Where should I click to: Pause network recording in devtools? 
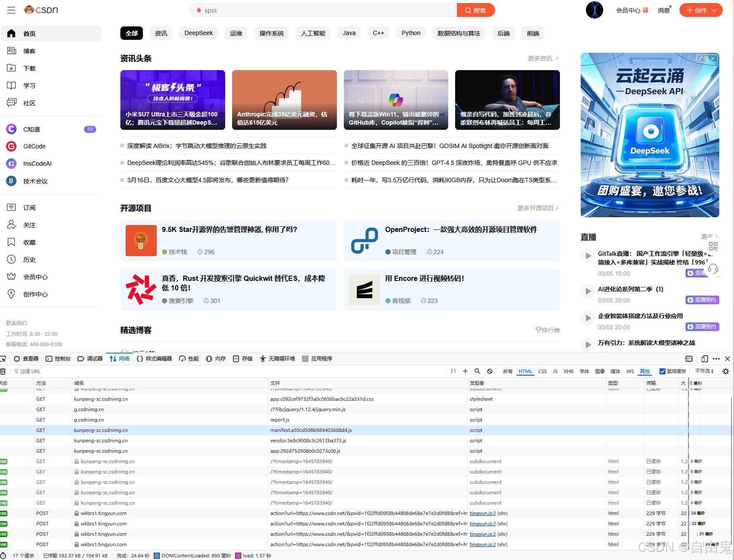(453, 371)
